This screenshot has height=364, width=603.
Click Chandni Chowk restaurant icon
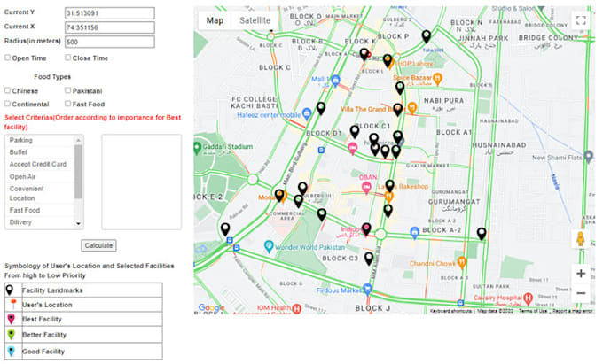pos(462,262)
